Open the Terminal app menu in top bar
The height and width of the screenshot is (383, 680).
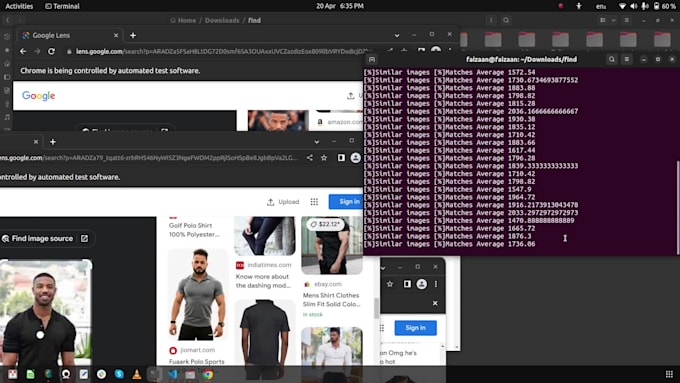point(62,6)
